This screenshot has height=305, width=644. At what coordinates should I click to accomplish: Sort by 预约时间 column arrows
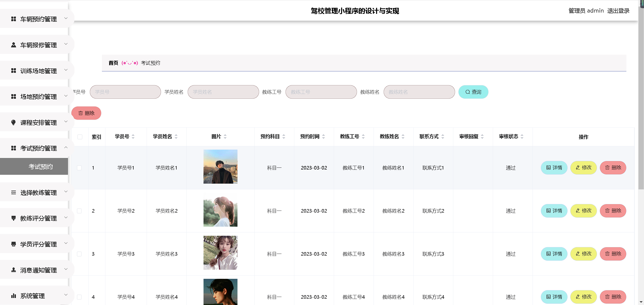[x=324, y=137]
